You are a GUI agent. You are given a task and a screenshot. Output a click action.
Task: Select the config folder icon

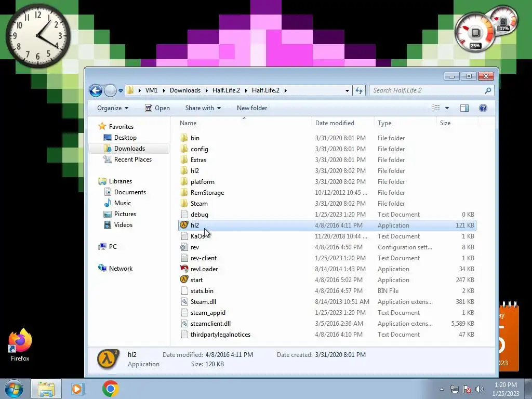(184, 149)
